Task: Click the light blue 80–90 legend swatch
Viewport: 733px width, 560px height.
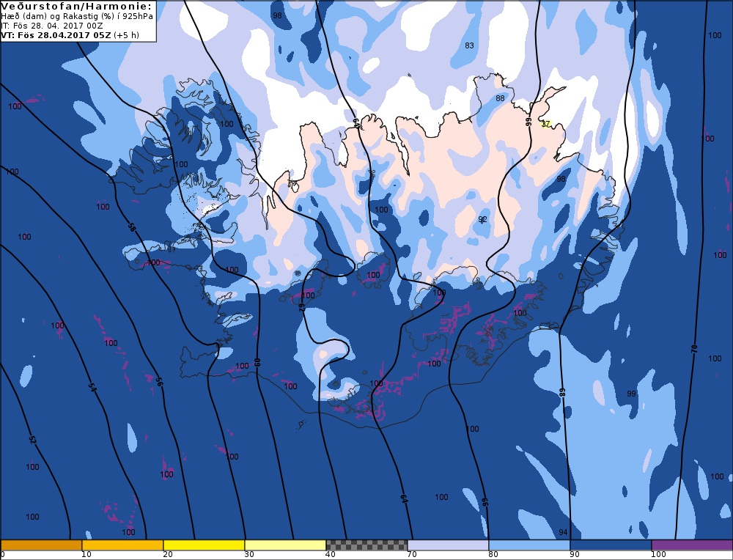Action: click(529, 545)
